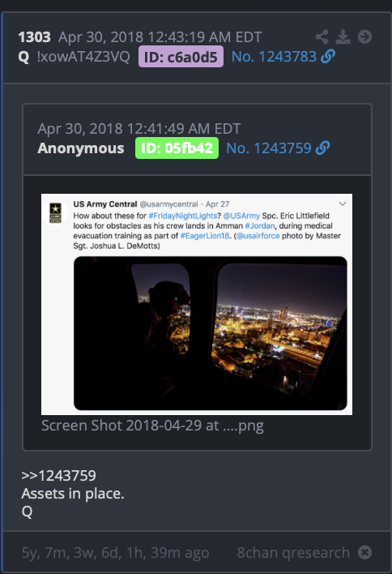Click chain link icon beside No. 1243783
This screenshot has width=392, height=574.
coord(328,57)
